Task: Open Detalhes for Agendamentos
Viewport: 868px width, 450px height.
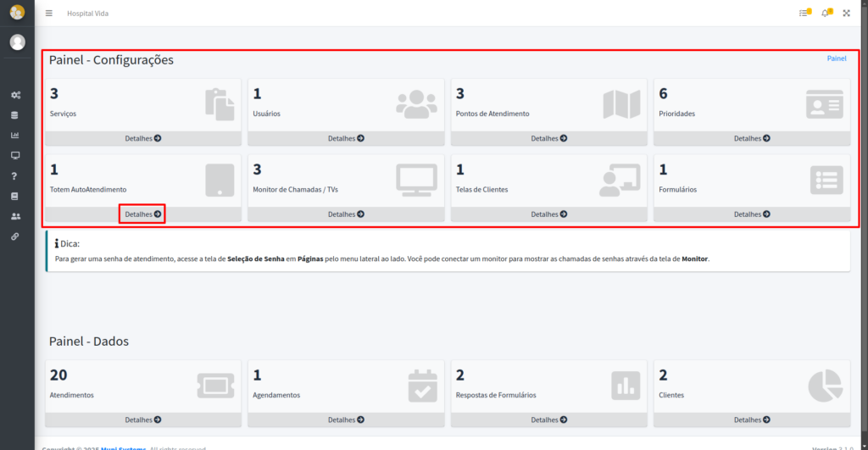Action: [x=346, y=420]
